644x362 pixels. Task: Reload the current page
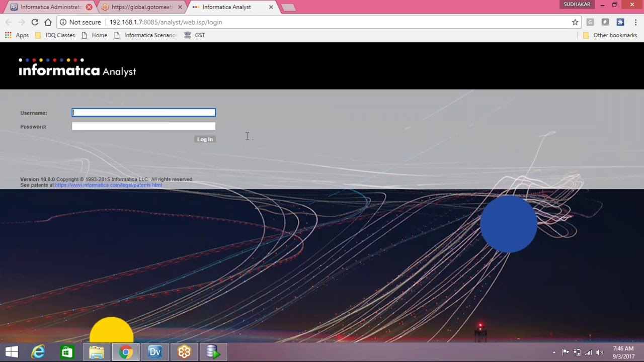click(x=35, y=22)
